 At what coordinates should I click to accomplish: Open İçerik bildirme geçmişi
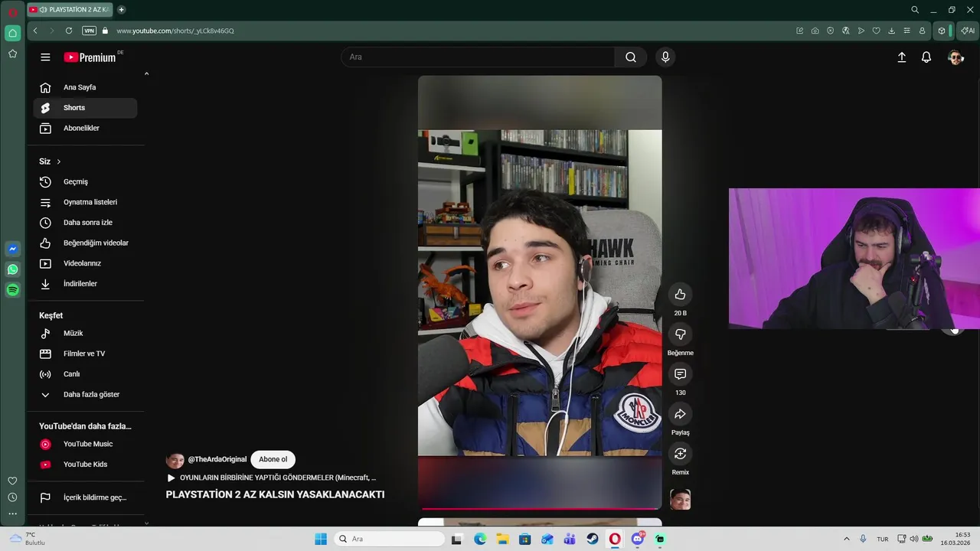tap(85, 497)
